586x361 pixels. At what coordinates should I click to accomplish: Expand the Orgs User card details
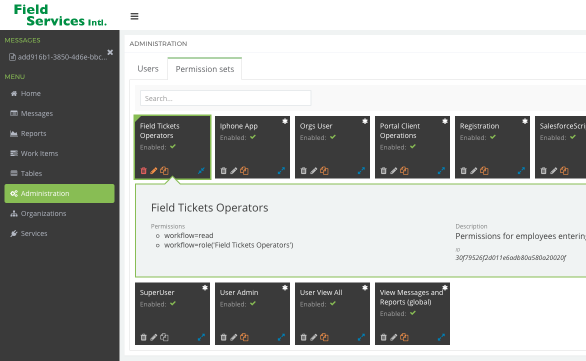pyautogui.click(x=361, y=171)
